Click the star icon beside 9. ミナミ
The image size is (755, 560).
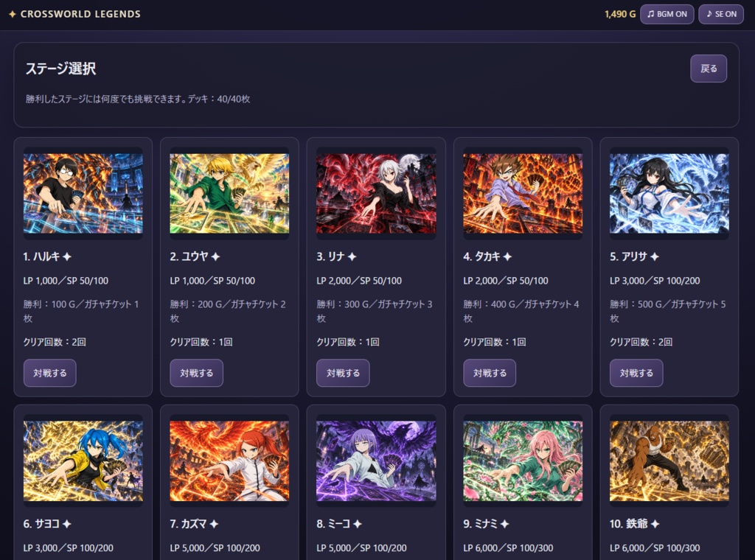504,524
